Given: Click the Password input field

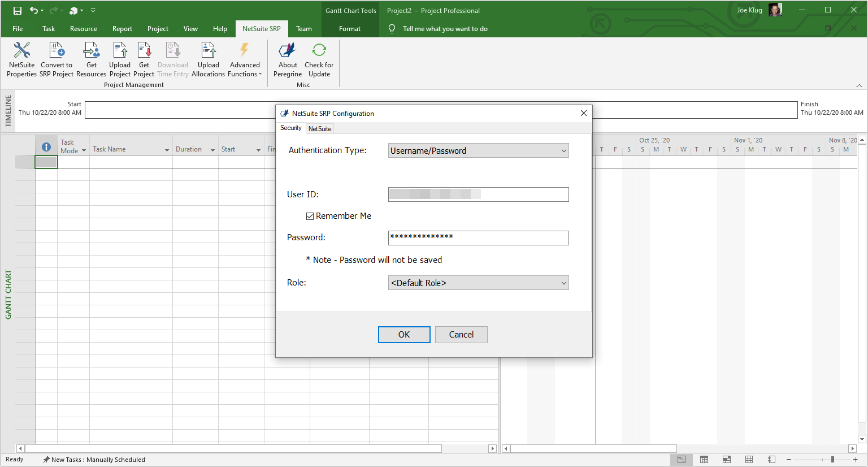Looking at the screenshot, I should (478, 238).
